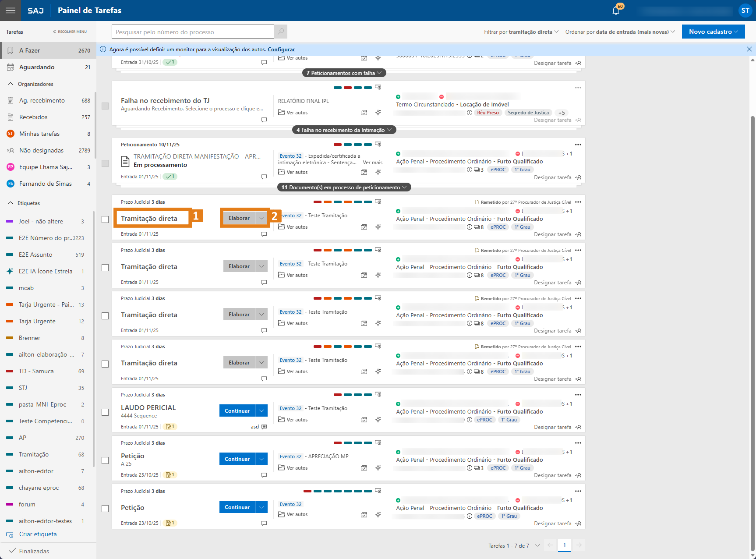Expand 7 Peticionamentos com falha group

tap(344, 73)
